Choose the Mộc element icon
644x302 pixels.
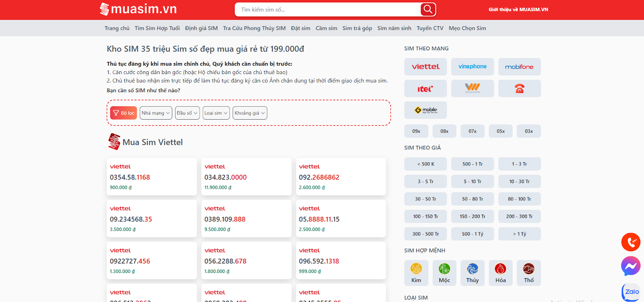(444, 273)
